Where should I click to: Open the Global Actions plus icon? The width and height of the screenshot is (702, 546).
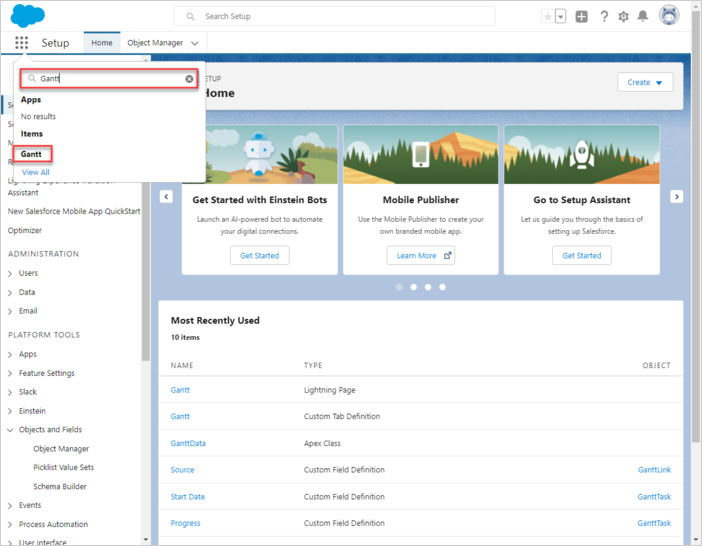(x=582, y=17)
